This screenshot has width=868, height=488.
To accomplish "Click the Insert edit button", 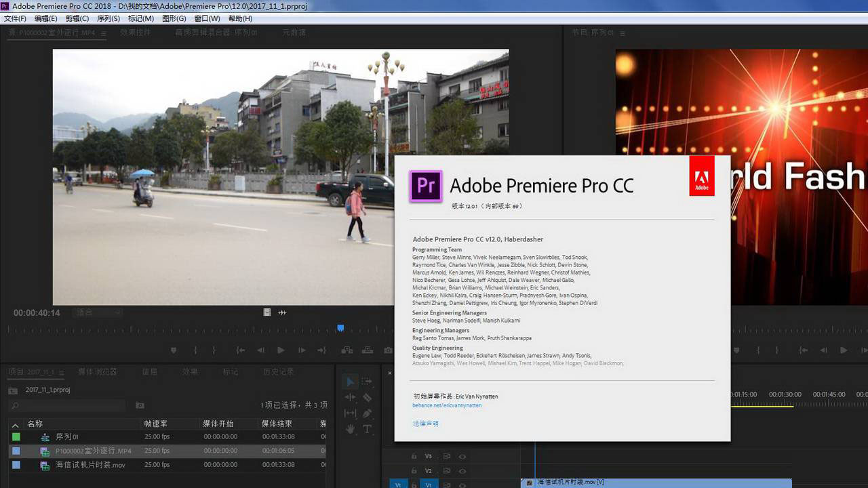I will coord(347,350).
